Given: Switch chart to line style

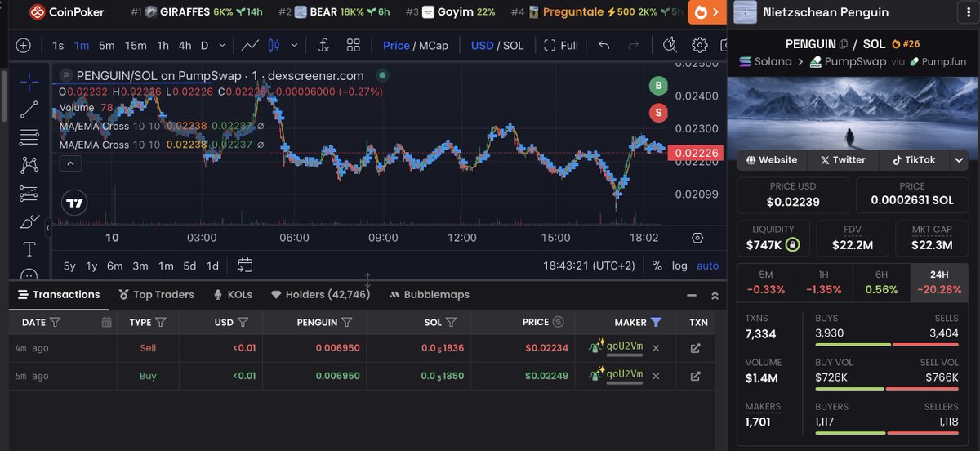Looking at the screenshot, I should pos(251,46).
